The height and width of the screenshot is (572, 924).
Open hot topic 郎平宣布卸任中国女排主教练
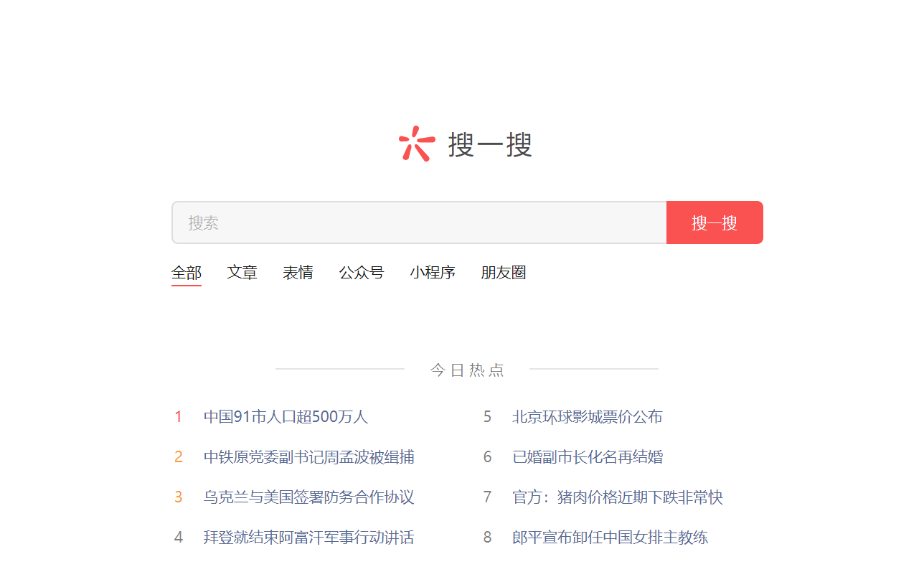tap(610, 538)
